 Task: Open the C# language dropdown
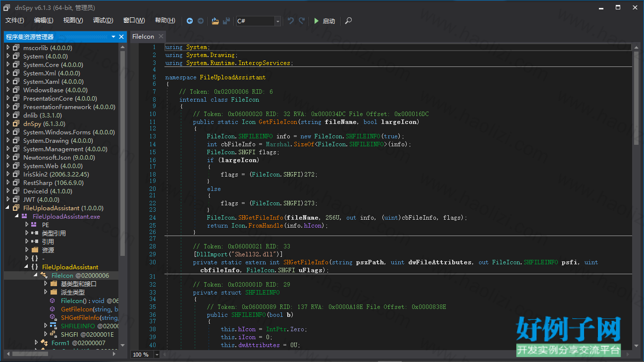pyautogui.click(x=277, y=21)
